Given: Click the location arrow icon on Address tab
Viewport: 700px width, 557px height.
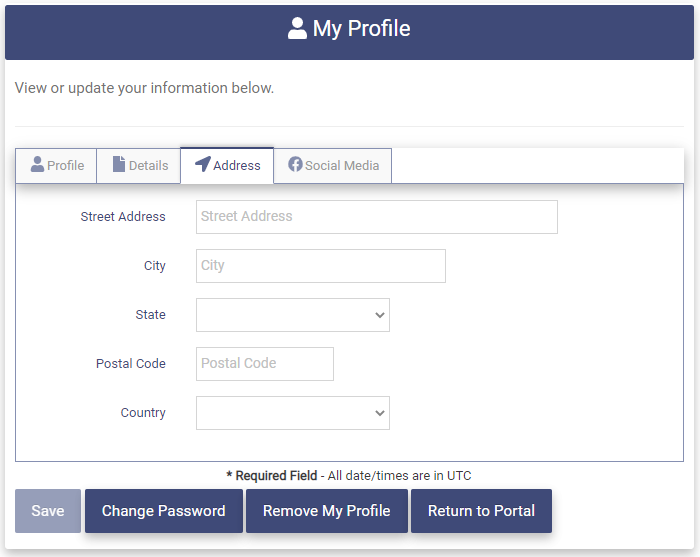Looking at the screenshot, I should [202, 165].
